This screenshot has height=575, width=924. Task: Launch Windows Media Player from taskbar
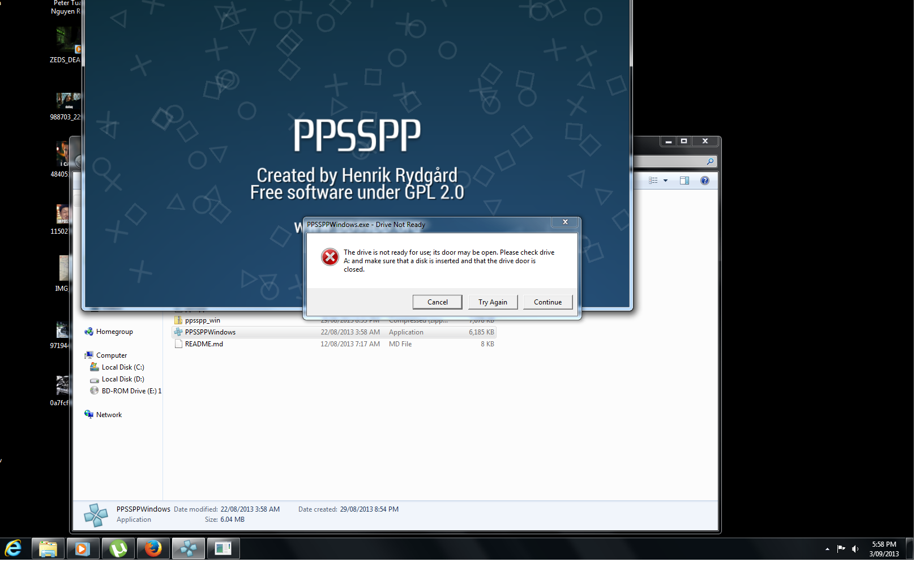click(83, 548)
